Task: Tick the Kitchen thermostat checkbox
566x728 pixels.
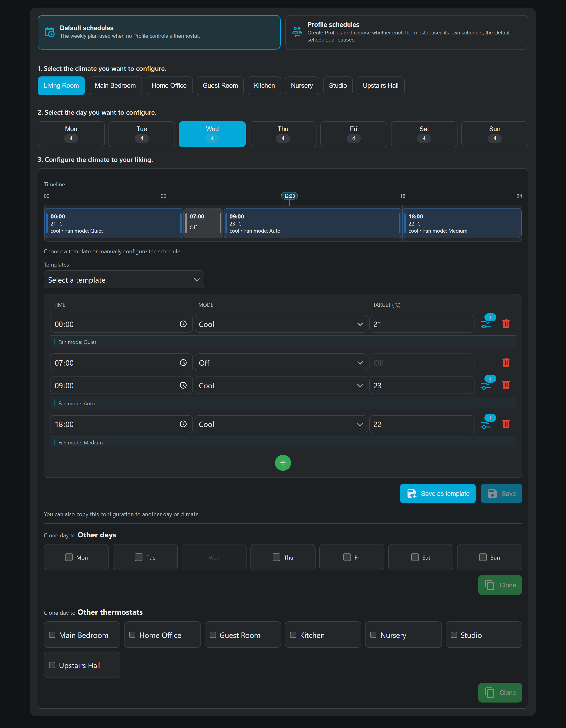Action: coord(293,635)
